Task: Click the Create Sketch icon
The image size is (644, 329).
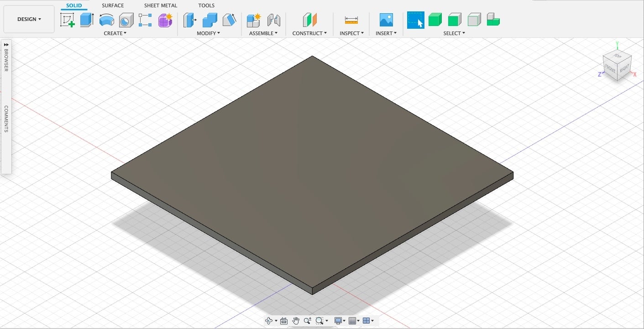Action: point(68,20)
